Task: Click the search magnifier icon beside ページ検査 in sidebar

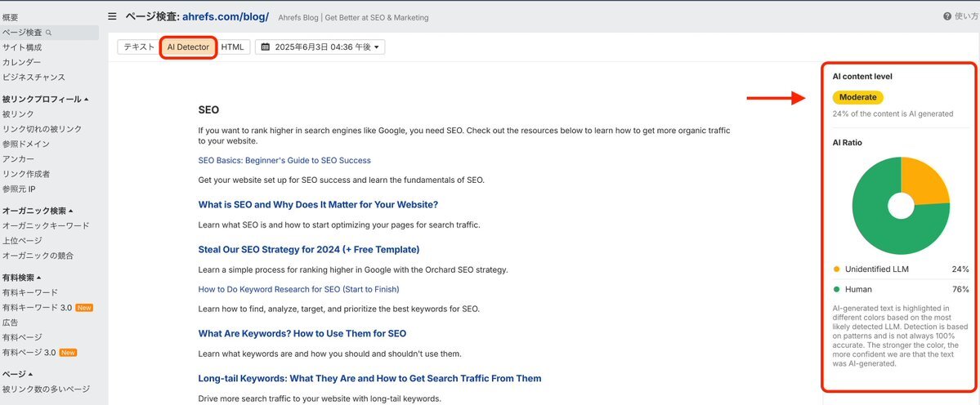Action: 49,33
